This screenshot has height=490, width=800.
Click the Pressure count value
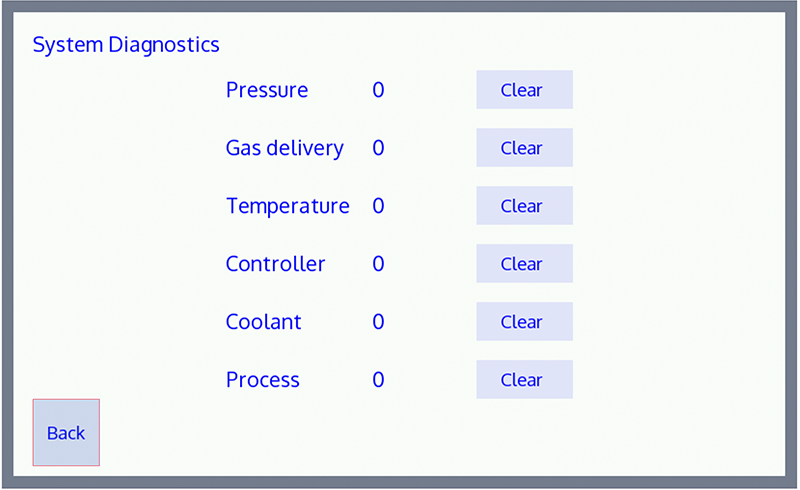click(378, 90)
